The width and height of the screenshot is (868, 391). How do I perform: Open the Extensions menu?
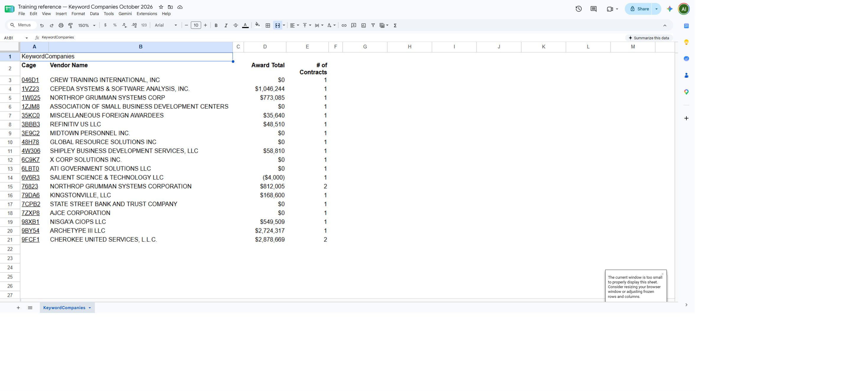point(146,14)
